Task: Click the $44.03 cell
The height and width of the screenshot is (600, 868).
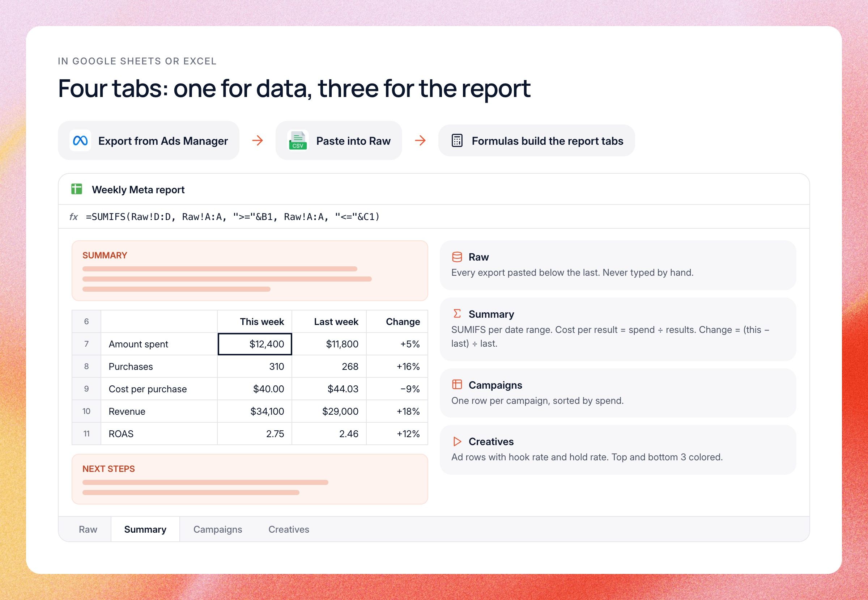Action: (329, 389)
